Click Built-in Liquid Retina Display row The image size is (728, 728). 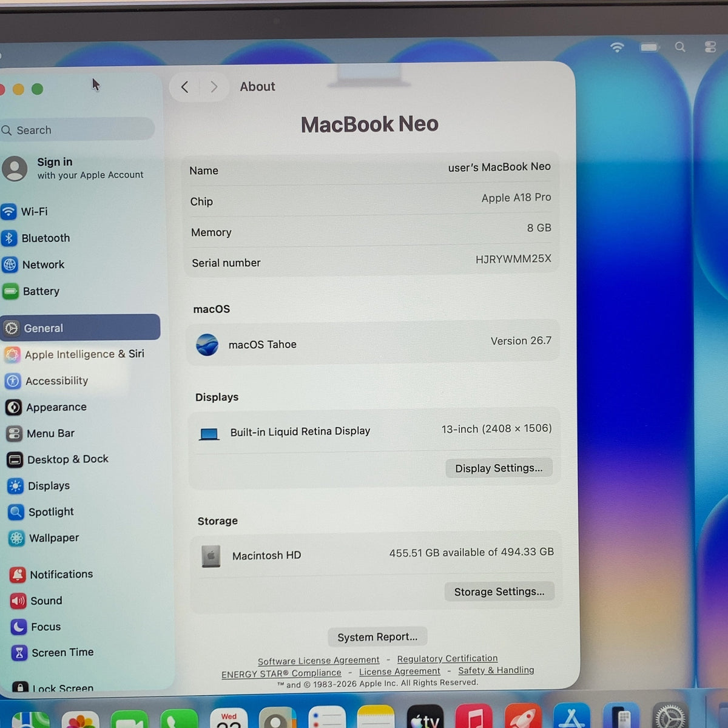click(x=374, y=431)
